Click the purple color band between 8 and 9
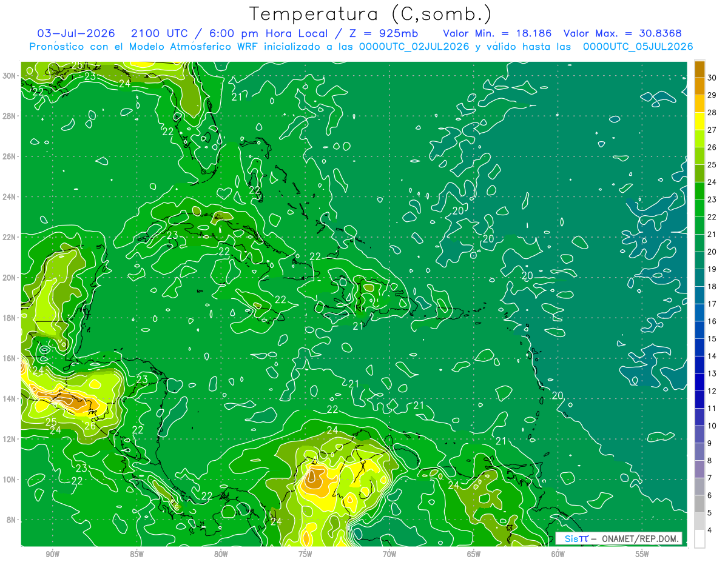The width and height of the screenshot is (728, 562). tap(699, 452)
